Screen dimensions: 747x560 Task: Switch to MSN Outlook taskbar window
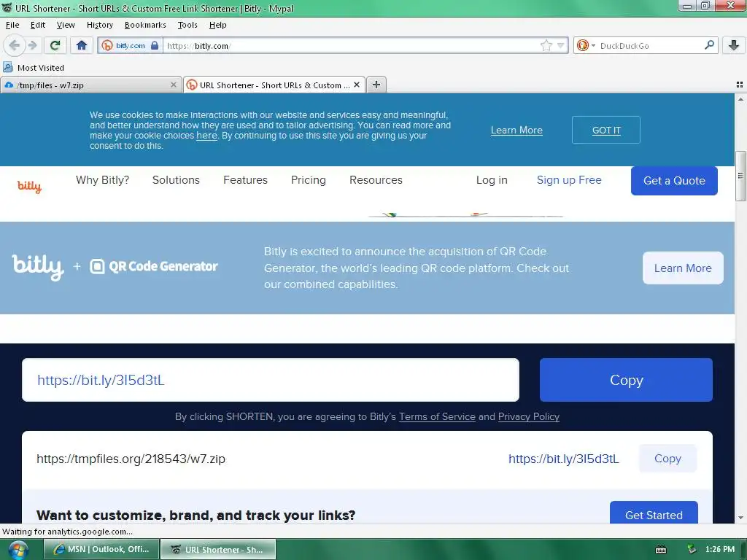pyautogui.click(x=101, y=549)
